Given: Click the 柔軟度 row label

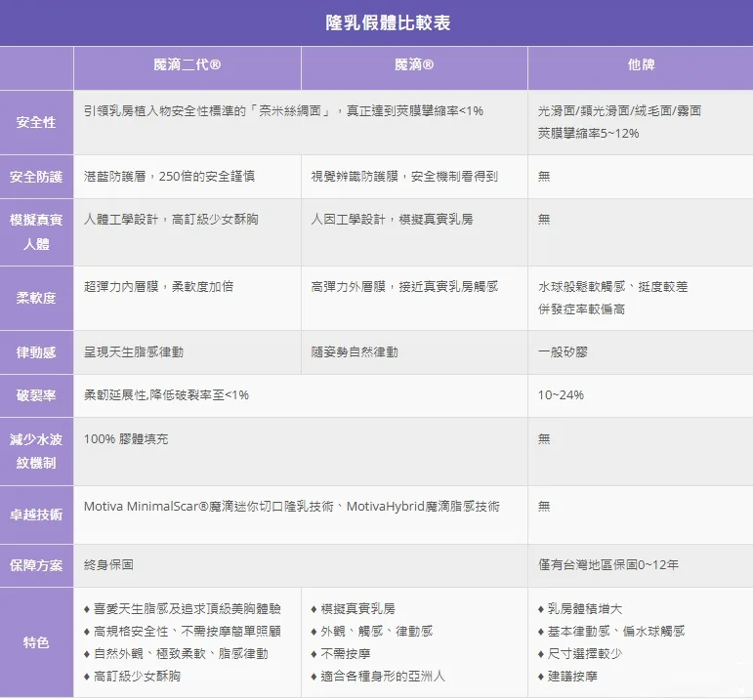Looking at the screenshot, I should (x=36, y=298).
